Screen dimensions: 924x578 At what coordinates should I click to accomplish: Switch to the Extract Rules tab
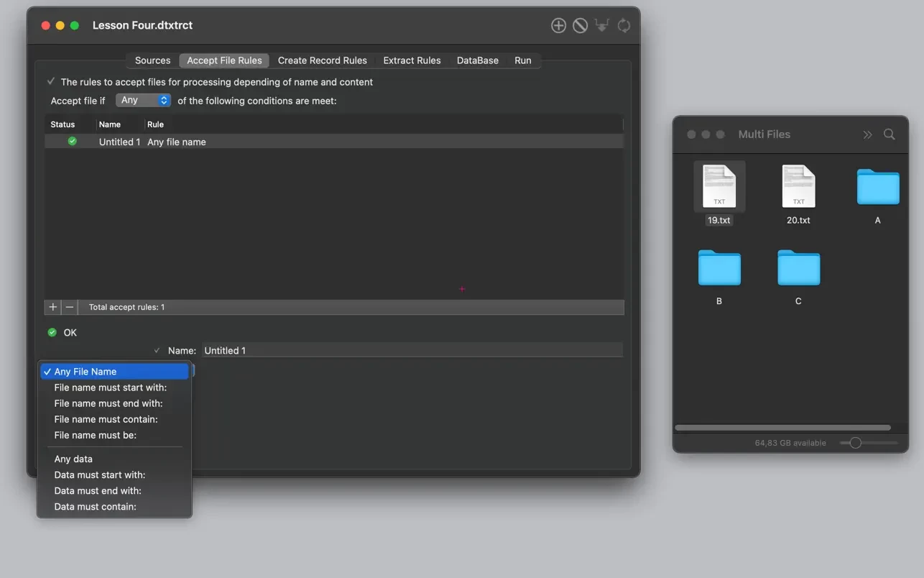coord(412,60)
